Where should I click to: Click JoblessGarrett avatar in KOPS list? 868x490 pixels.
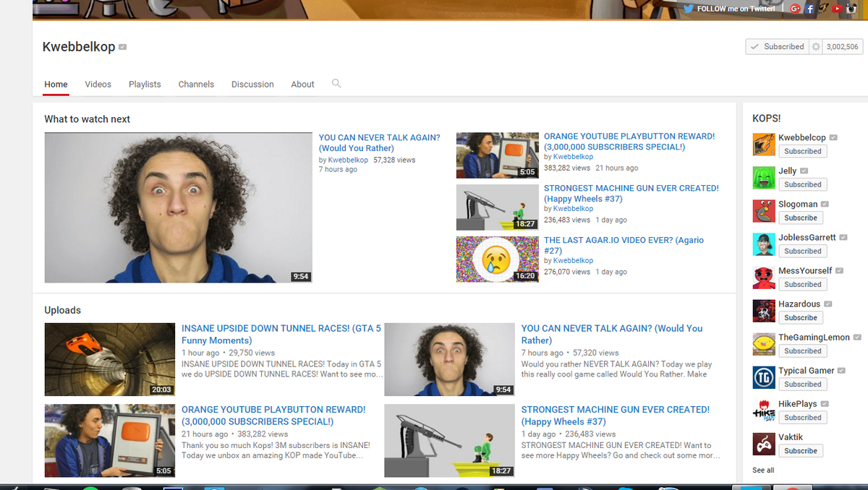(x=764, y=244)
